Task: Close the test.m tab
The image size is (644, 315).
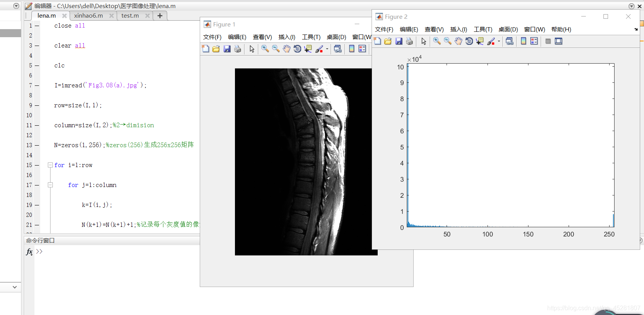Action: 147,16
